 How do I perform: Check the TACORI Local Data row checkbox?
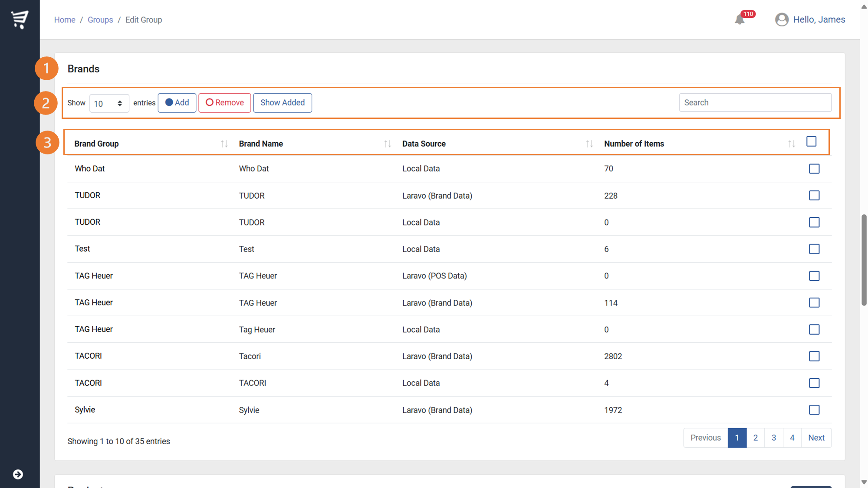(814, 383)
